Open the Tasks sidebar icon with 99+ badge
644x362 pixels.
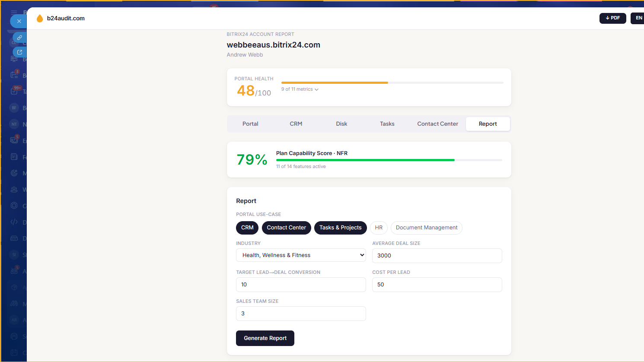14,91
